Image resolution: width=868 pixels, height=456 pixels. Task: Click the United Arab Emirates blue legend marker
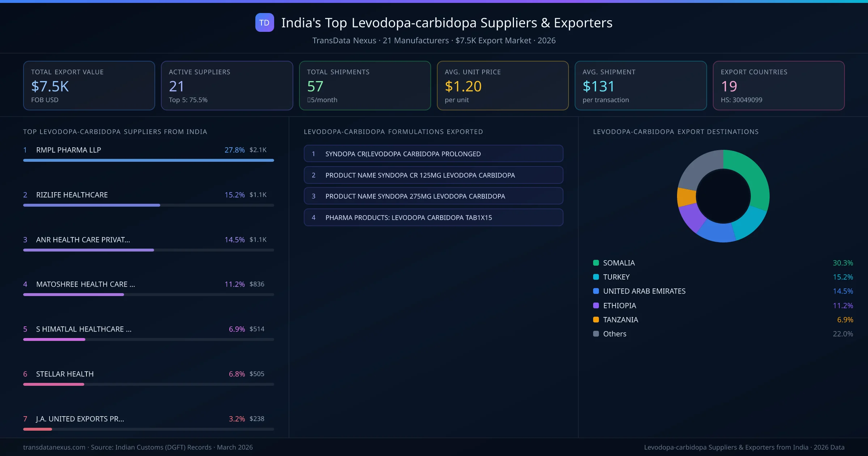pyautogui.click(x=595, y=291)
